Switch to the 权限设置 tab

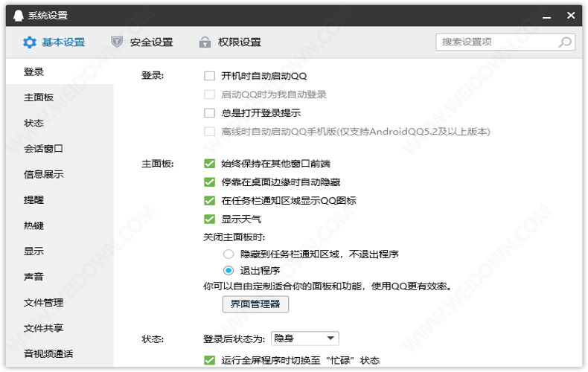240,42
